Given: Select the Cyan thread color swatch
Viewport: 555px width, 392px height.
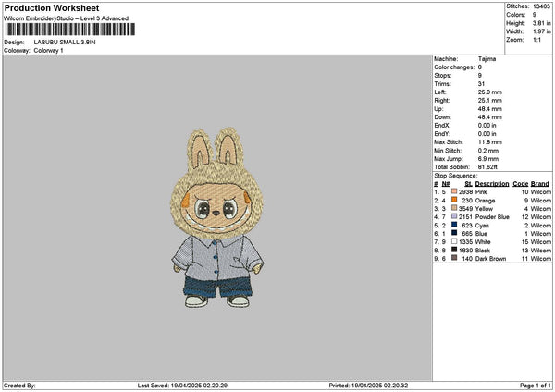Looking at the screenshot, I should (454, 225).
